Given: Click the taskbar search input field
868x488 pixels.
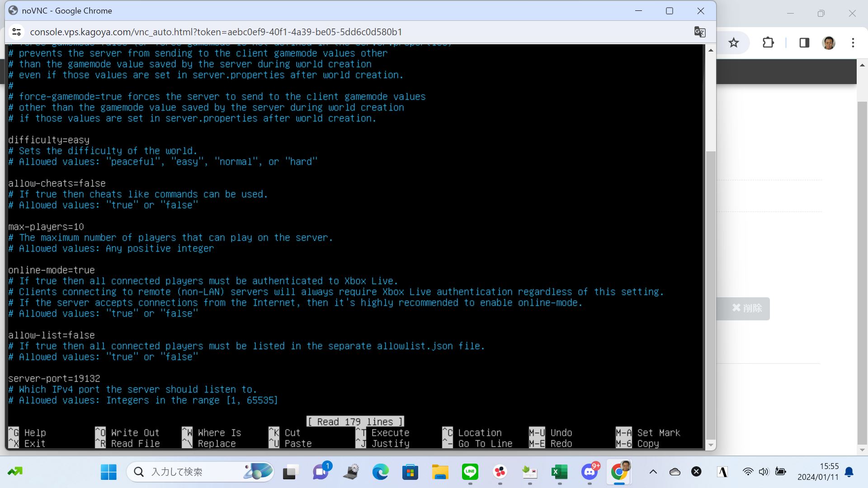Looking at the screenshot, I should click(x=190, y=472).
